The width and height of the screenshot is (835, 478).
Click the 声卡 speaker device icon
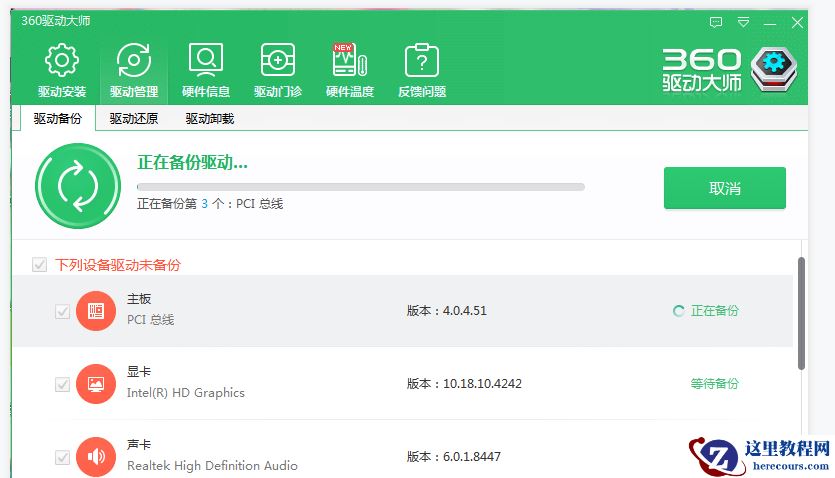(x=96, y=457)
